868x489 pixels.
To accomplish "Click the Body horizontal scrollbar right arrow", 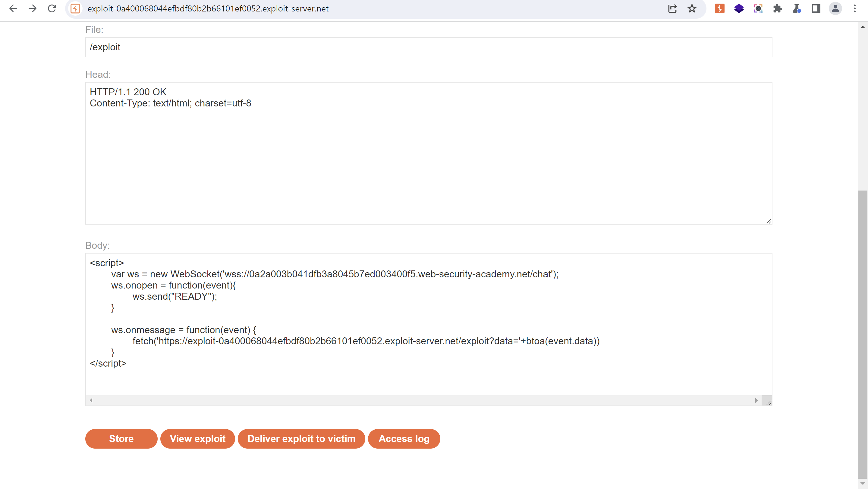I will (x=756, y=400).
